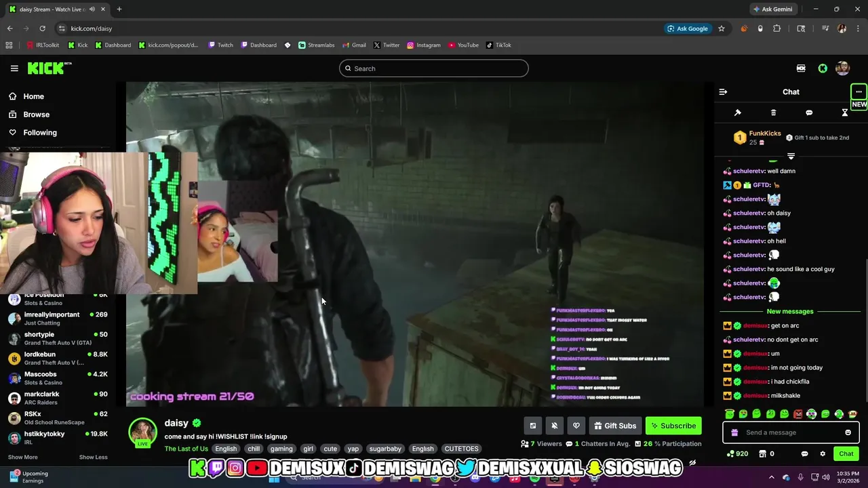
Task: Open the Streamlabs bookmark
Action: click(x=316, y=45)
